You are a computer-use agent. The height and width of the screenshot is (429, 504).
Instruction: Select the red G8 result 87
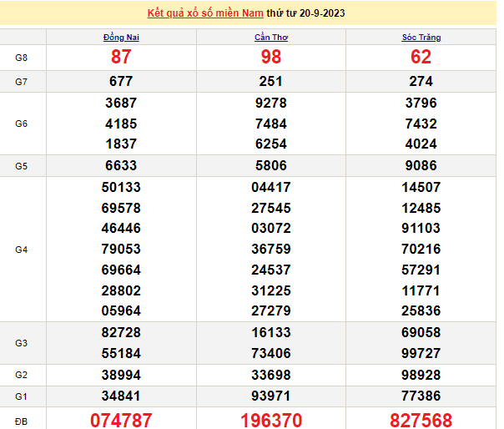click(122, 57)
